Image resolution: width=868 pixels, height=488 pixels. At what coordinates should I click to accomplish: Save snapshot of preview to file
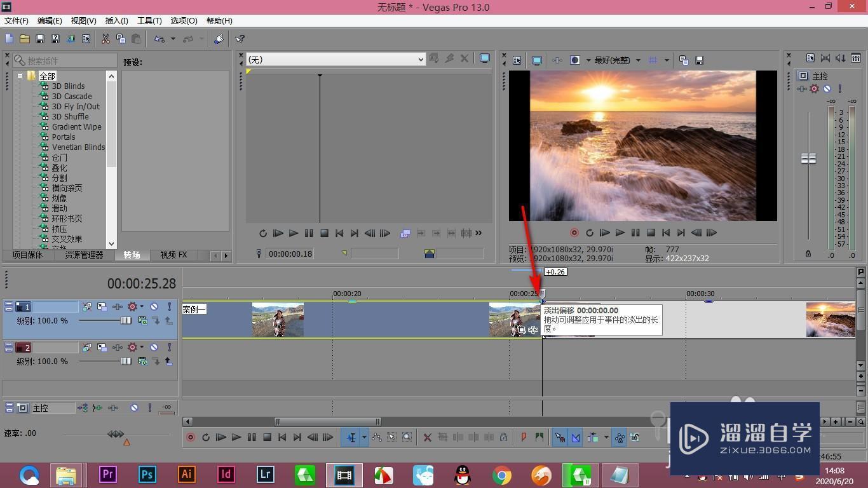(x=700, y=60)
